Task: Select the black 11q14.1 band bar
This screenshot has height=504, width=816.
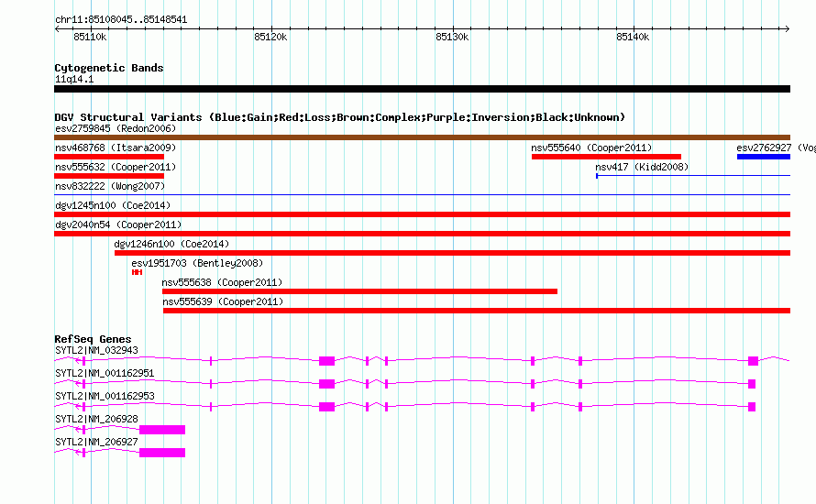Action: (422, 89)
